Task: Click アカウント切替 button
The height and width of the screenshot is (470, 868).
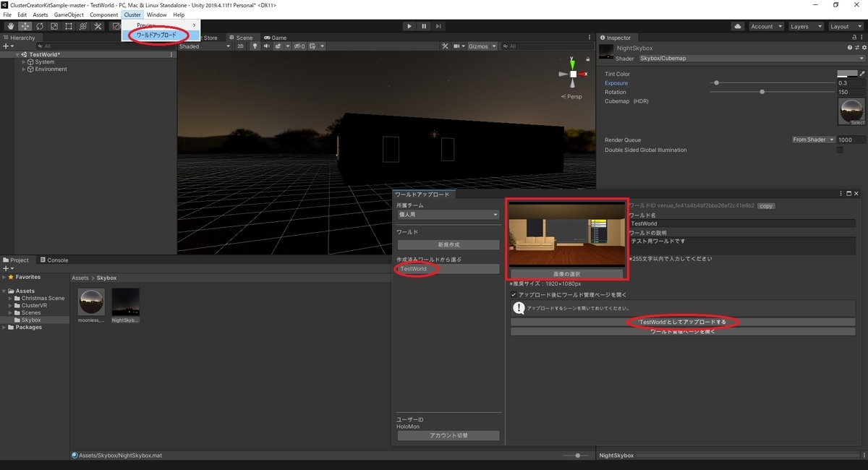Action: click(x=448, y=435)
